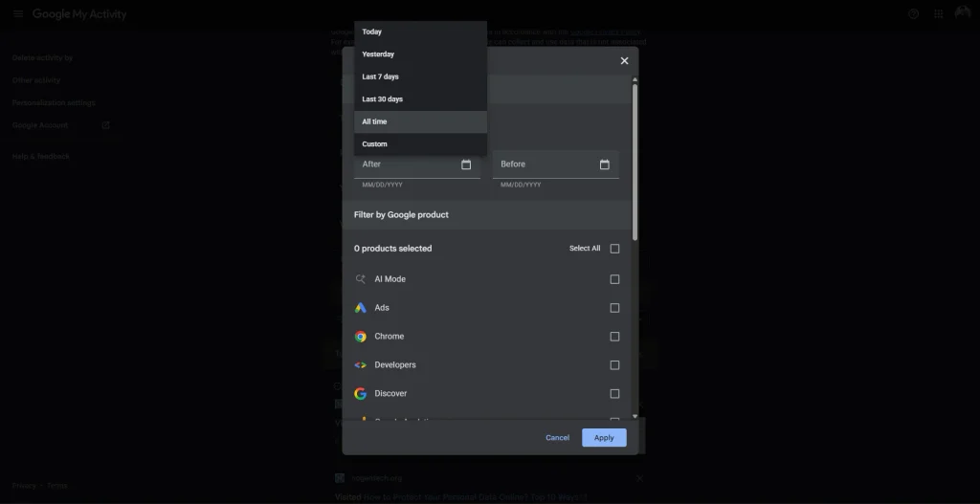Open Personalization settings in the sidebar

click(x=54, y=102)
